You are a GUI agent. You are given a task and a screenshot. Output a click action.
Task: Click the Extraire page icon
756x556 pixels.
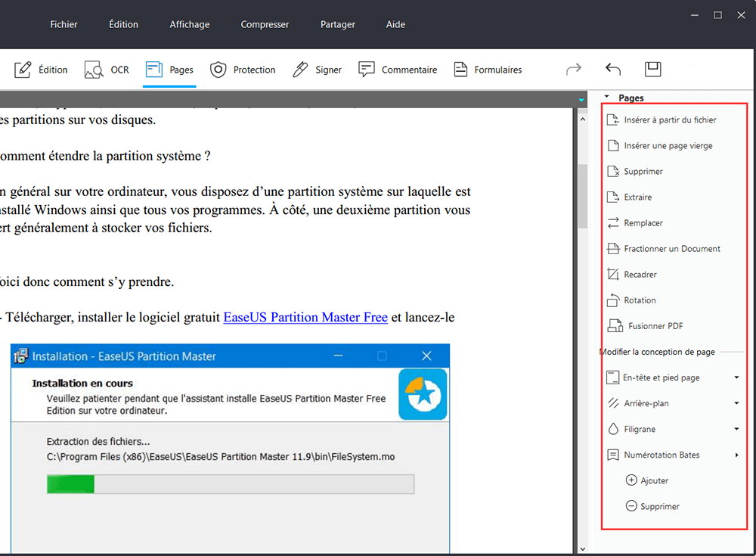(613, 197)
